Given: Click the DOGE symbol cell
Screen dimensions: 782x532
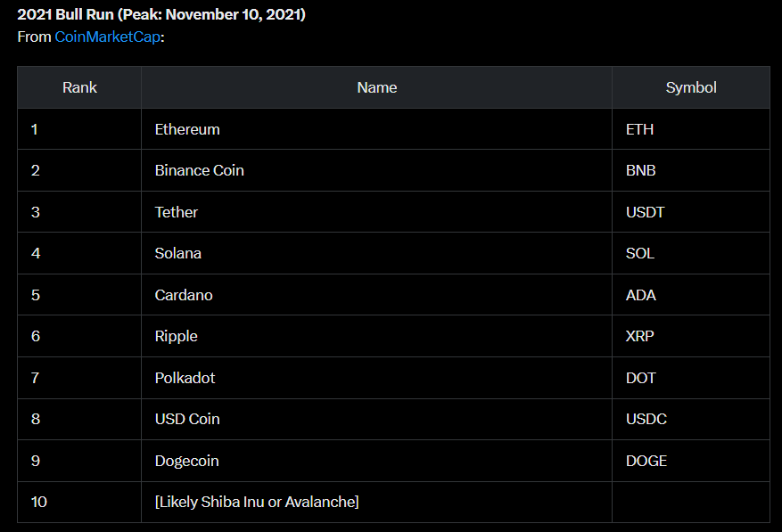Looking at the screenshot, I should pyautogui.click(x=646, y=461).
